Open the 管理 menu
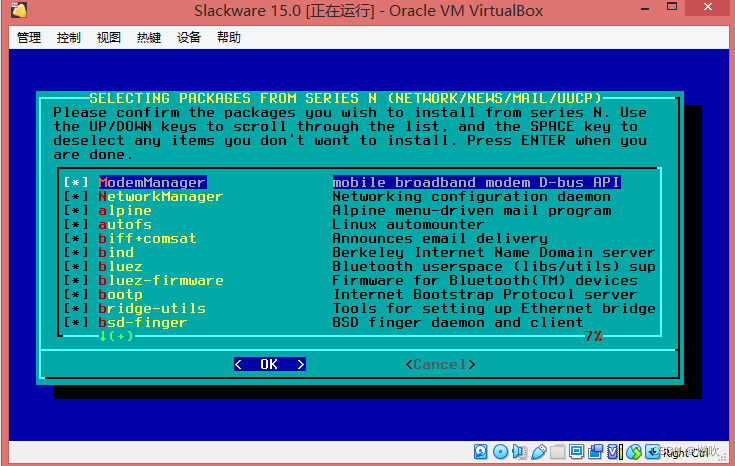Image resolution: width=735 pixels, height=466 pixels. point(29,38)
